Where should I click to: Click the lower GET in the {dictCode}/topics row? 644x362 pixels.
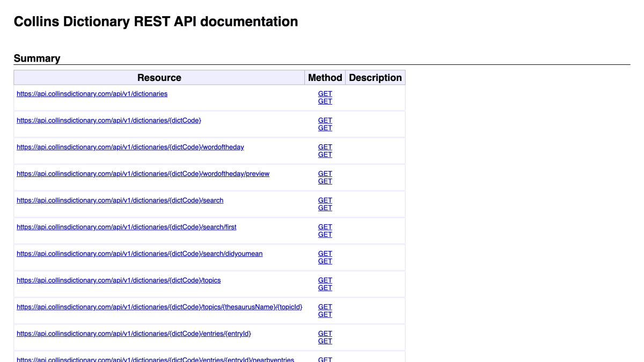click(x=325, y=288)
